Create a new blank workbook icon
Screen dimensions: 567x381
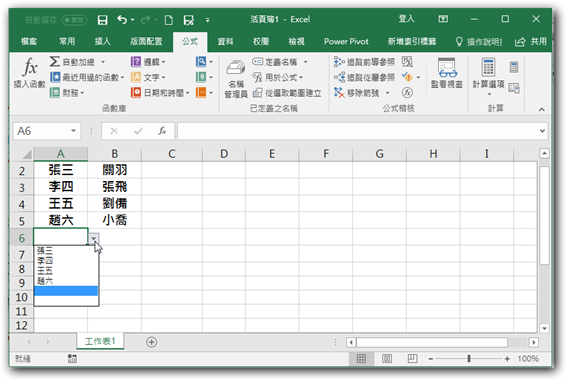coord(169,20)
